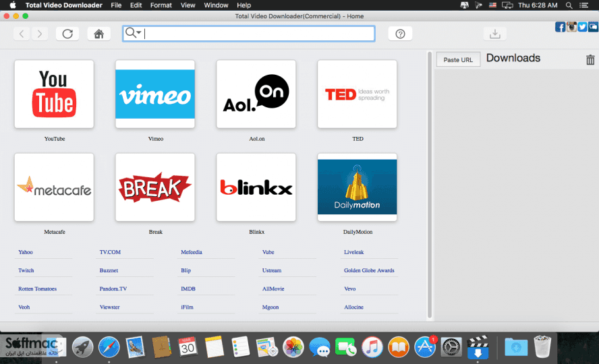Click the vertical scrollbar of the site list
The height and width of the screenshot is (364, 599).
pos(430,185)
